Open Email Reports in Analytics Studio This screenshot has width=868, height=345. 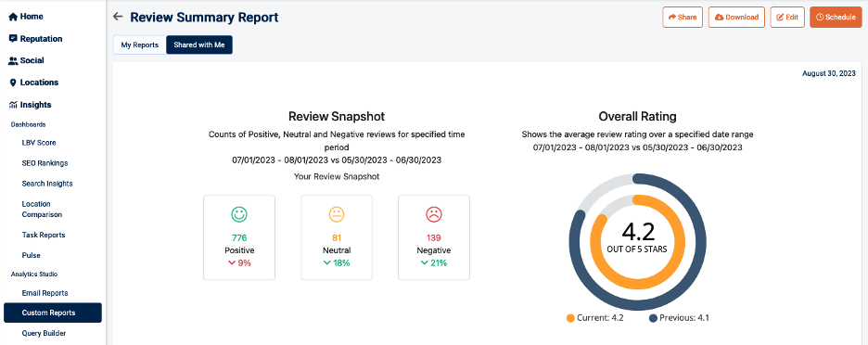coord(45,293)
